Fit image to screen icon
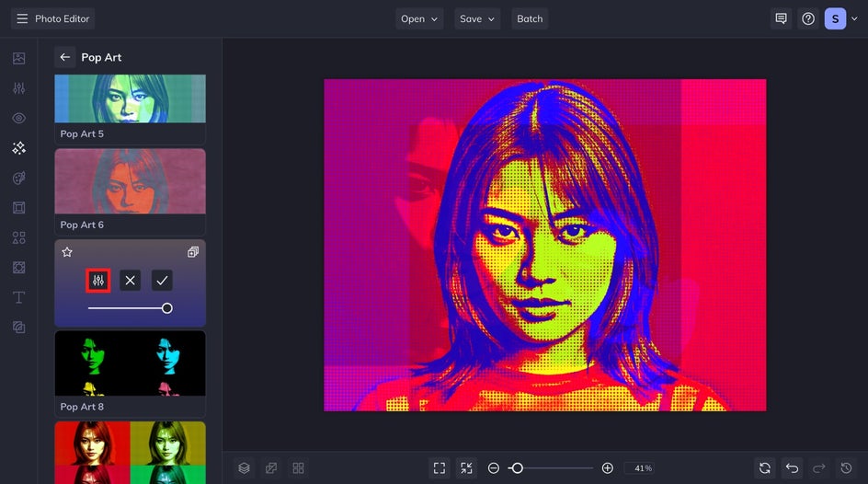 439,468
